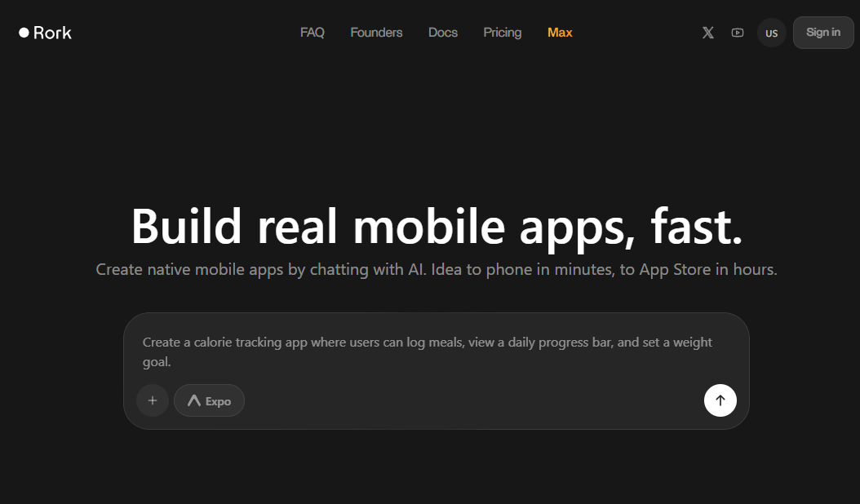Image resolution: width=860 pixels, height=504 pixels.
Task: Click the plus attachment icon
Action: (153, 400)
